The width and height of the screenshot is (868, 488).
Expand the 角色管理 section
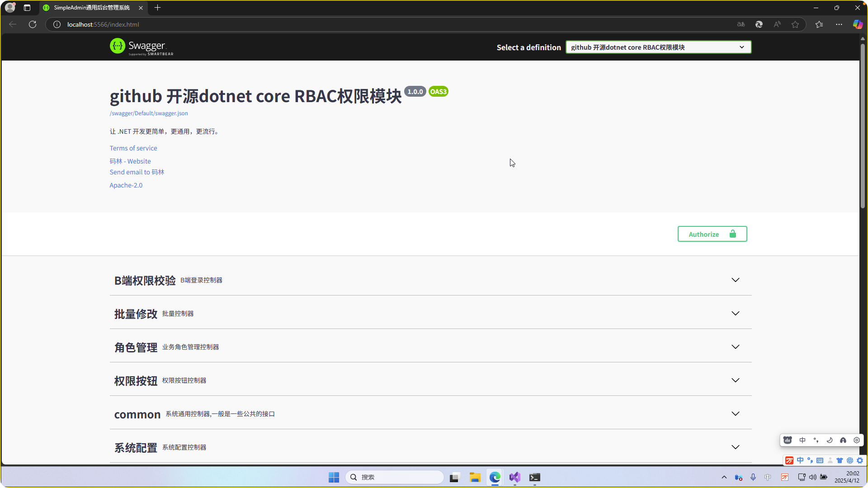(x=736, y=347)
